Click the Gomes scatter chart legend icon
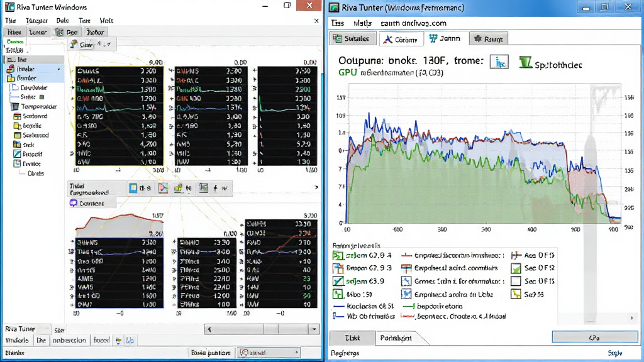This screenshot has width=644, height=362. 406,281
